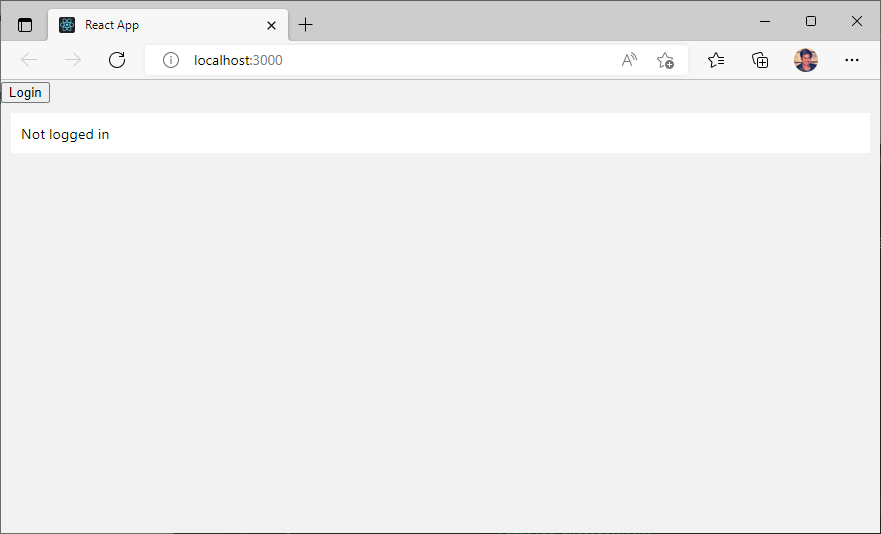This screenshot has height=534, width=881.
Task: Click the Login button
Action: (x=25, y=93)
